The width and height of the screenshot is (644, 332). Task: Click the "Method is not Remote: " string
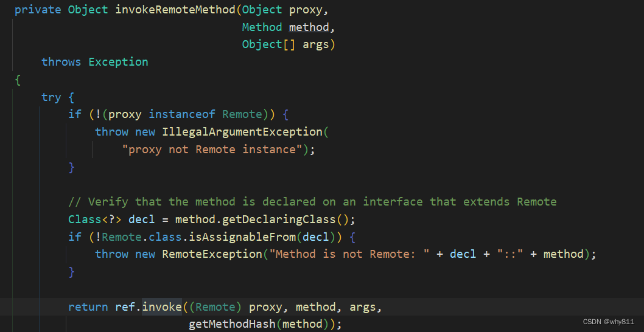click(x=349, y=254)
